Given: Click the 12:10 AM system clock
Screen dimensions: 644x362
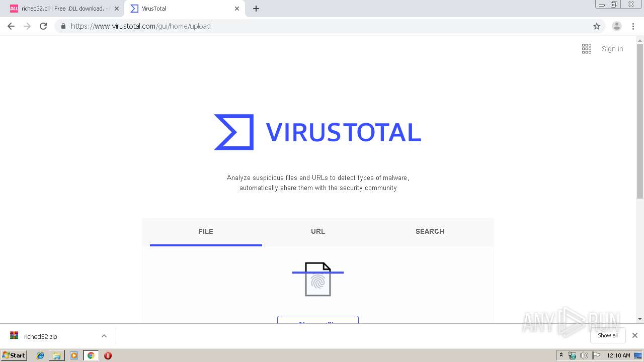Looking at the screenshot, I should coord(618,355).
